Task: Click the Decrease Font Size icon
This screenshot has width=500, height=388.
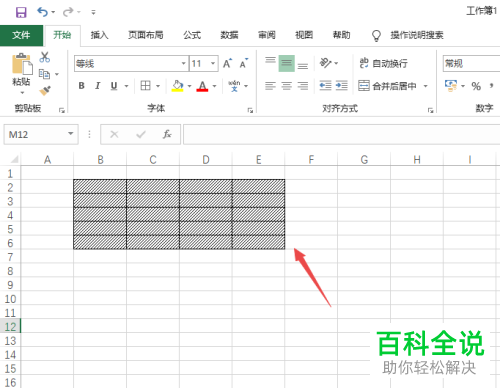Action: point(244,63)
